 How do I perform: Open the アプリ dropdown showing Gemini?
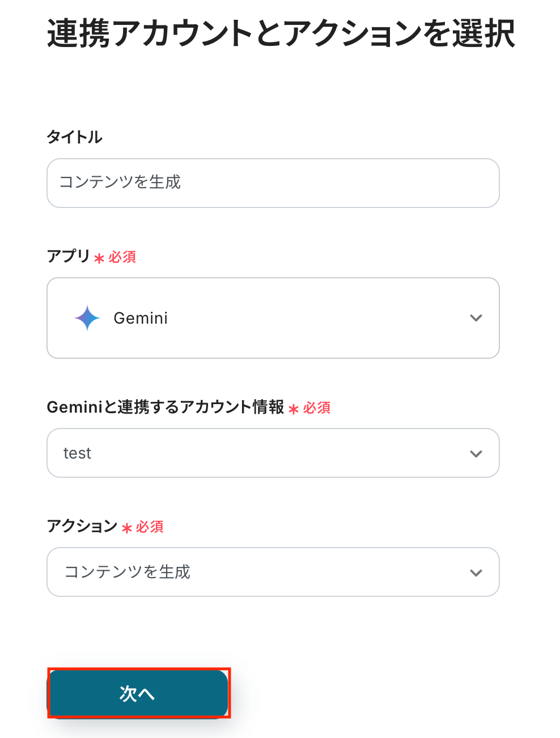pos(273,318)
